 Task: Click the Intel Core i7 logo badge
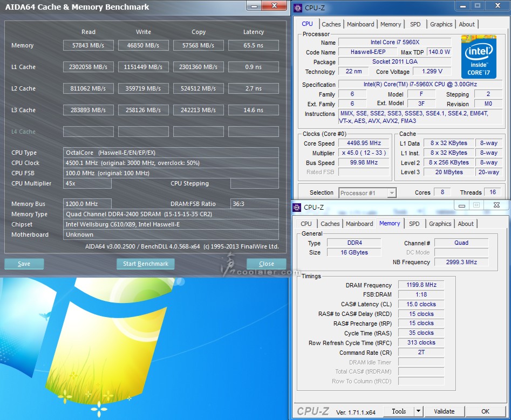point(479,57)
